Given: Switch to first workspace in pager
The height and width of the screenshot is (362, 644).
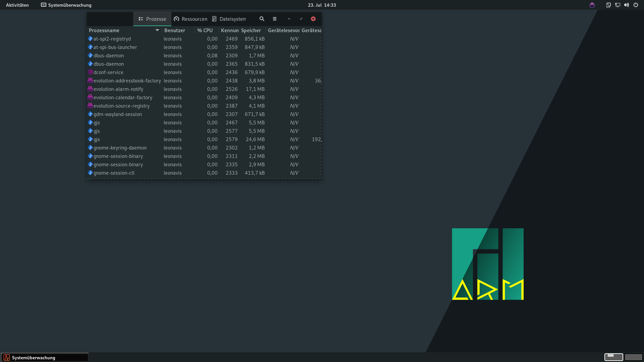Looking at the screenshot, I should point(613,357).
